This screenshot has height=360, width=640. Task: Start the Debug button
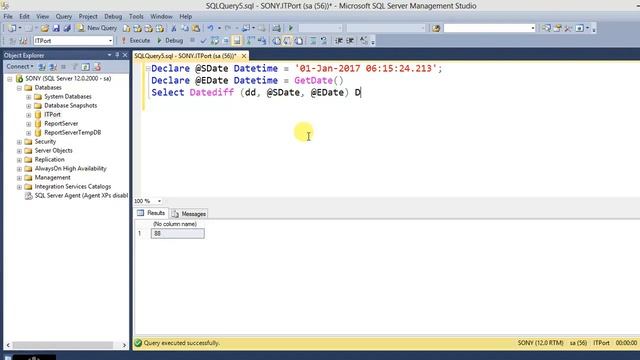pyautogui.click(x=170, y=40)
